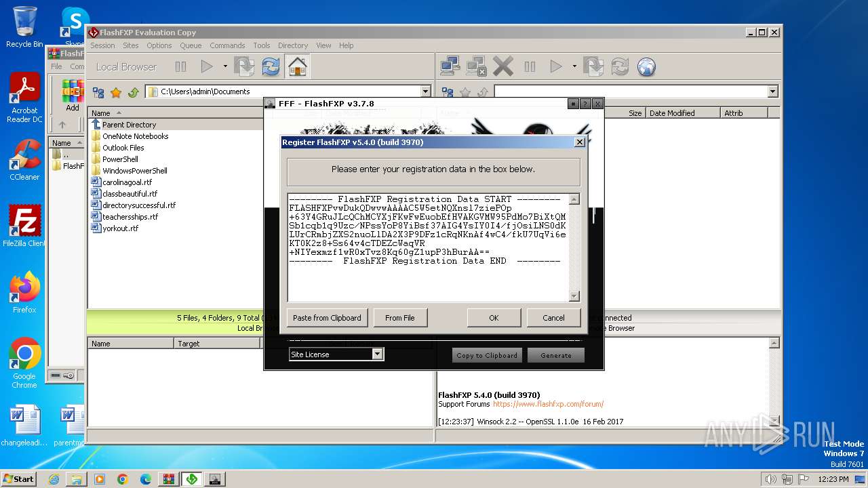
Task: Click Cancel in the Register dialog
Action: coord(553,318)
